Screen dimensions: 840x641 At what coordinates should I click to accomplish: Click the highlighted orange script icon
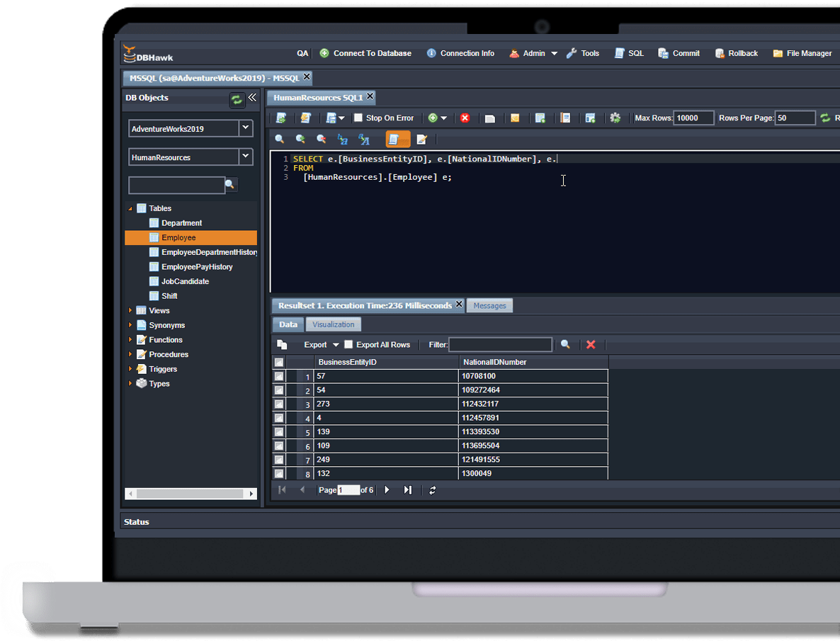(x=398, y=140)
